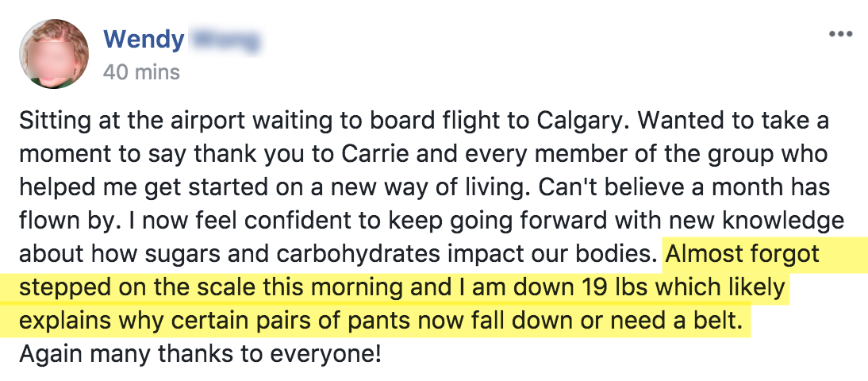868x381 pixels.
Task: Open the post via "40 mins" timestamp
Action: (141, 72)
